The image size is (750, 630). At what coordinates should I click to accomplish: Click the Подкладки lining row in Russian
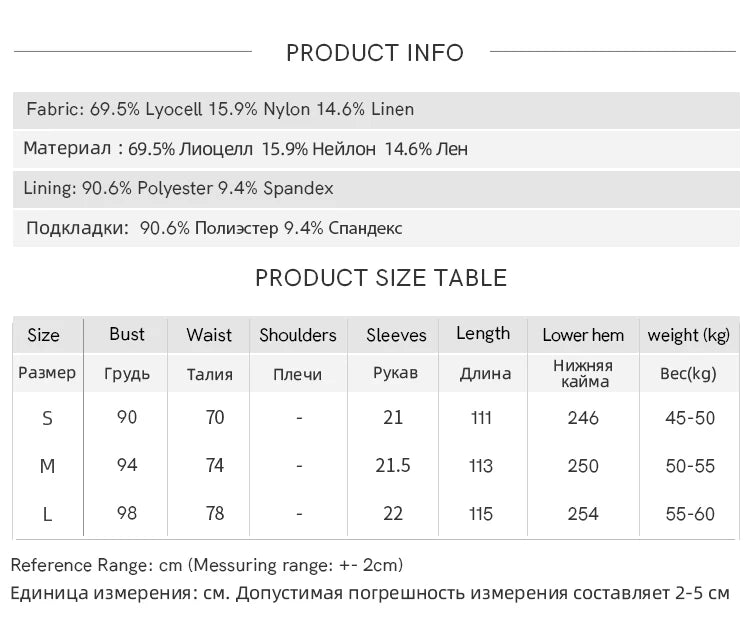click(x=214, y=228)
